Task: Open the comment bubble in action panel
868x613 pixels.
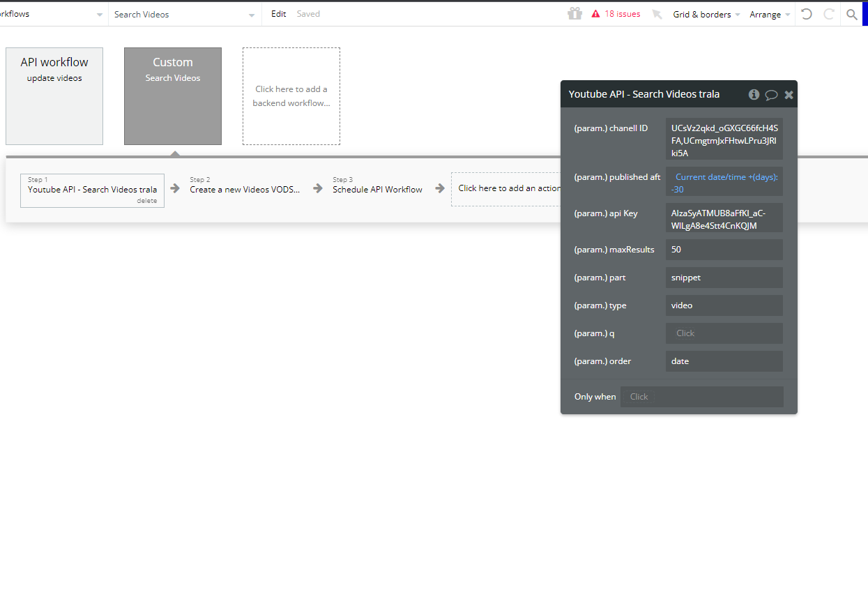Action: click(x=771, y=94)
